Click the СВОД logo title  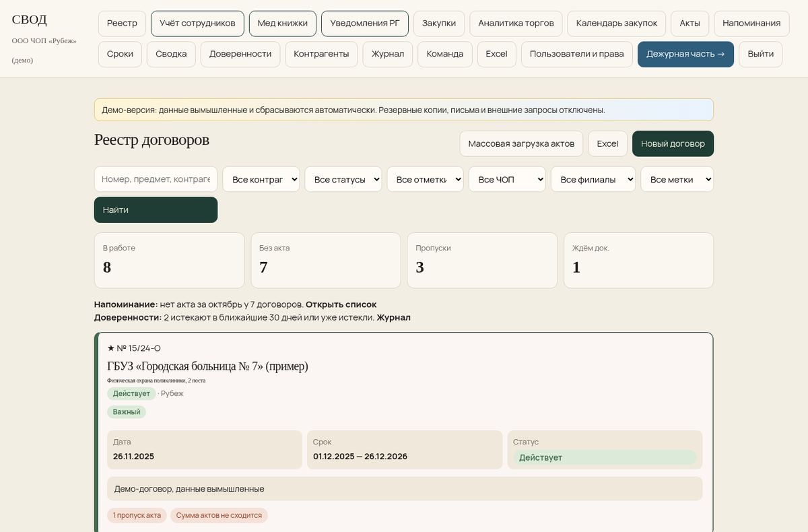click(30, 20)
